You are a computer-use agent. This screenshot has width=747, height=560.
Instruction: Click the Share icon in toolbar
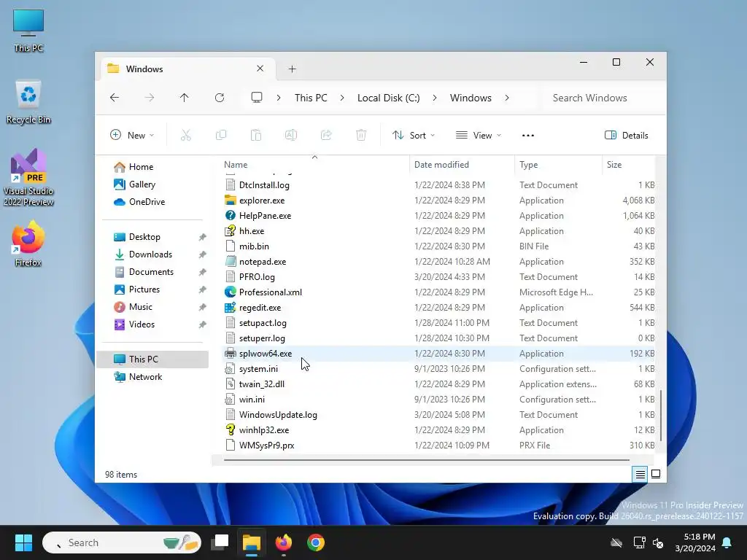tap(326, 135)
